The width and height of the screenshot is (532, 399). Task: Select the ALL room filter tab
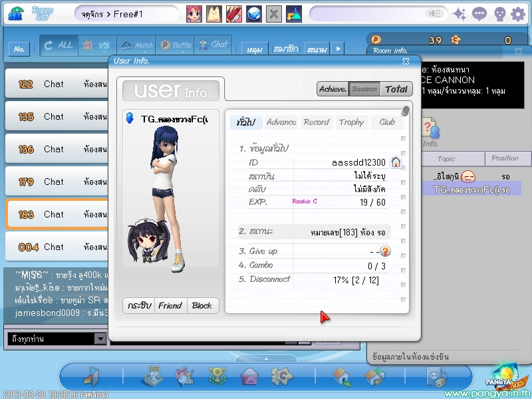point(59,45)
